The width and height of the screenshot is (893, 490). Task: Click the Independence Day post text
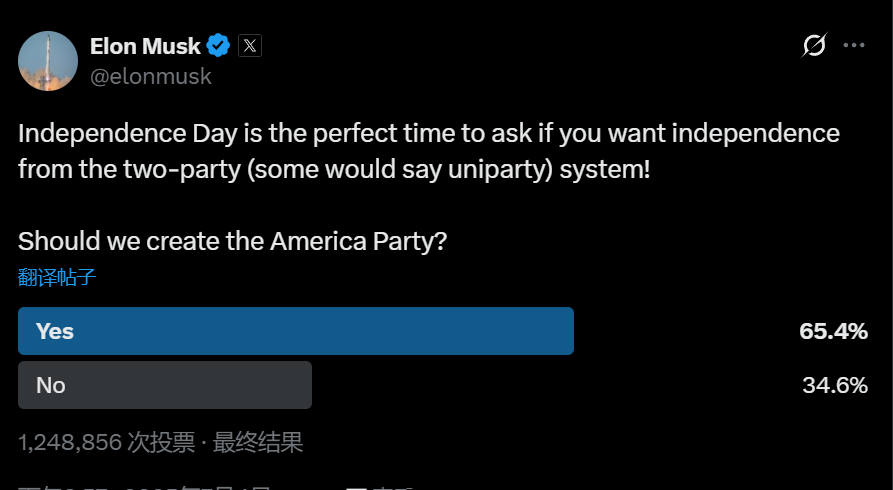[x=429, y=151]
